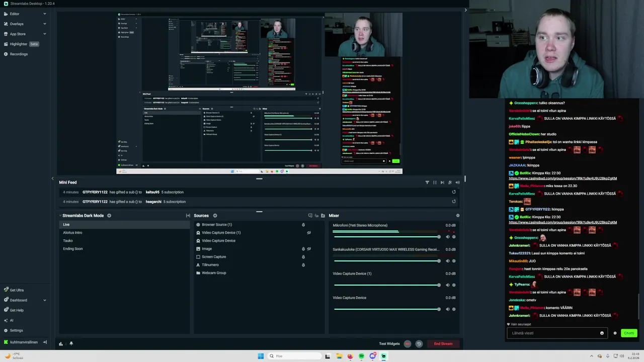644x362 pixels.
Task: Click the Mini Feed speaker volume icon
Action: click(457, 183)
